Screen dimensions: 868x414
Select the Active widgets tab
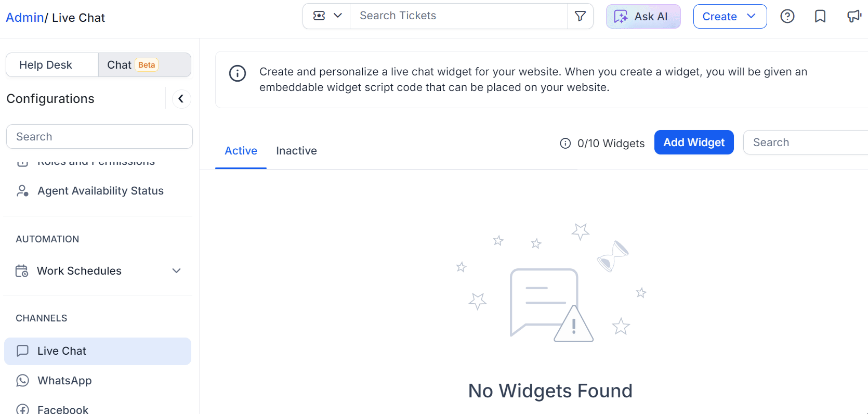241,151
